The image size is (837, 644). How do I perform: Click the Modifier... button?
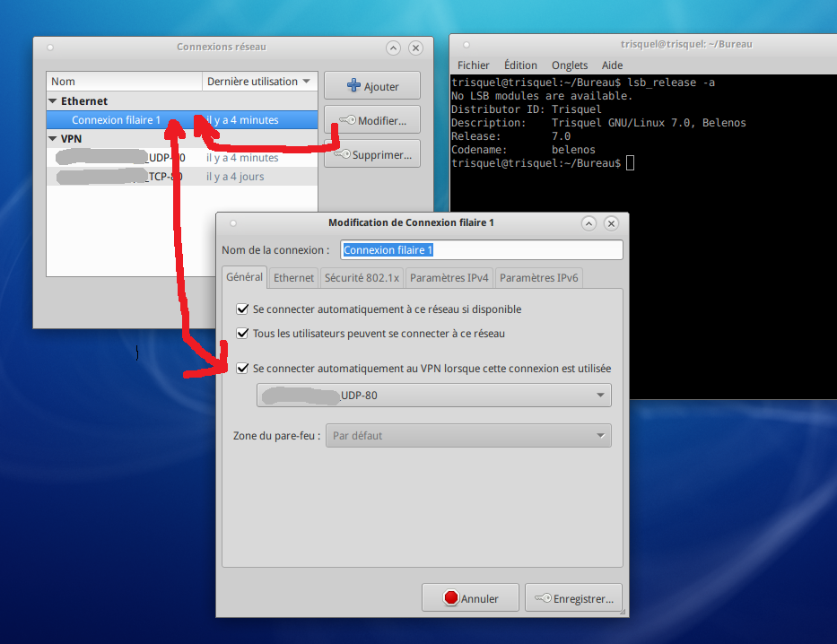tap(372, 119)
